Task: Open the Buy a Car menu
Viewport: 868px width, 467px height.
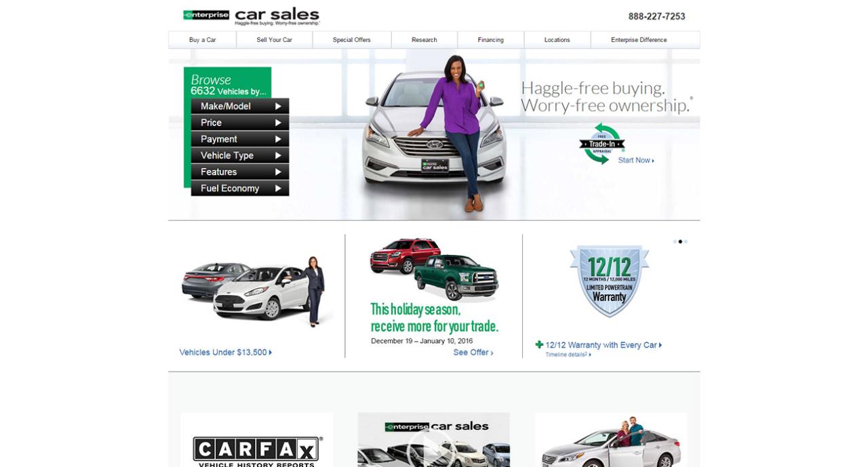Action: [202, 39]
